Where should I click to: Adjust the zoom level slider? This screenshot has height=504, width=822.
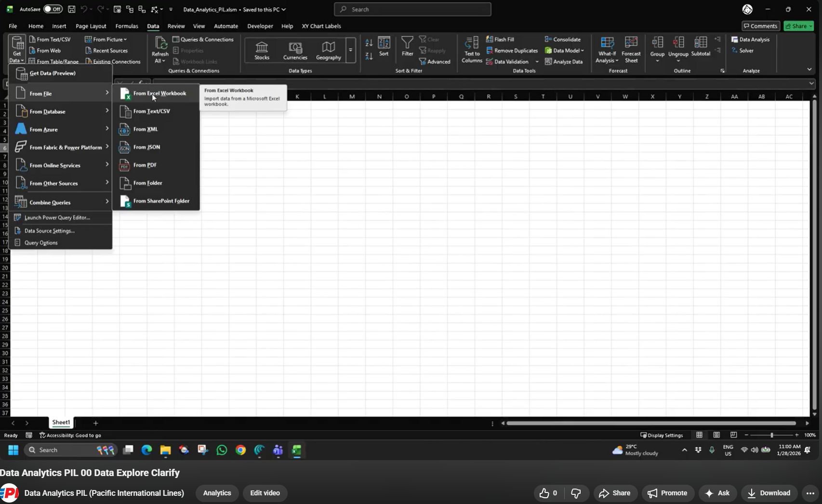tap(771, 435)
